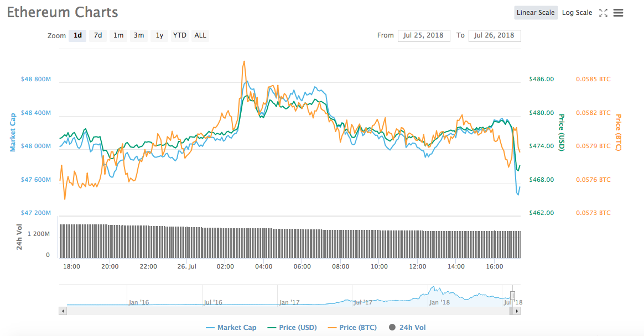Click the navigator scrollbar left arrow
The height and width of the screenshot is (336, 644).
(x=63, y=311)
